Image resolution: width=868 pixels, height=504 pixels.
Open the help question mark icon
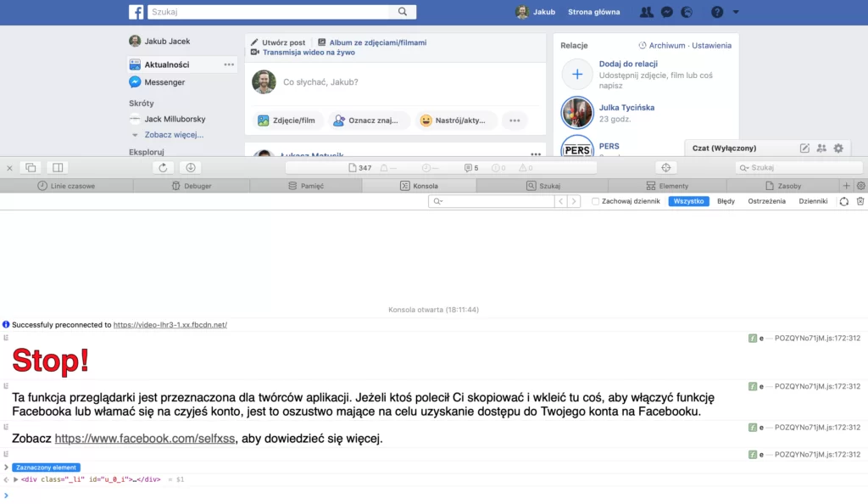point(717,12)
